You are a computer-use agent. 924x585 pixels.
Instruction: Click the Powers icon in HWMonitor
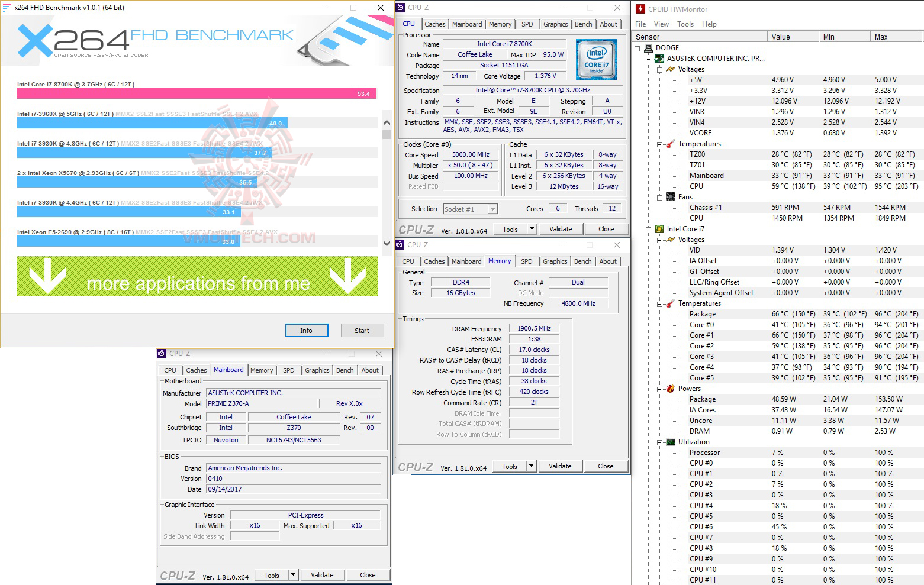(669, 389)
